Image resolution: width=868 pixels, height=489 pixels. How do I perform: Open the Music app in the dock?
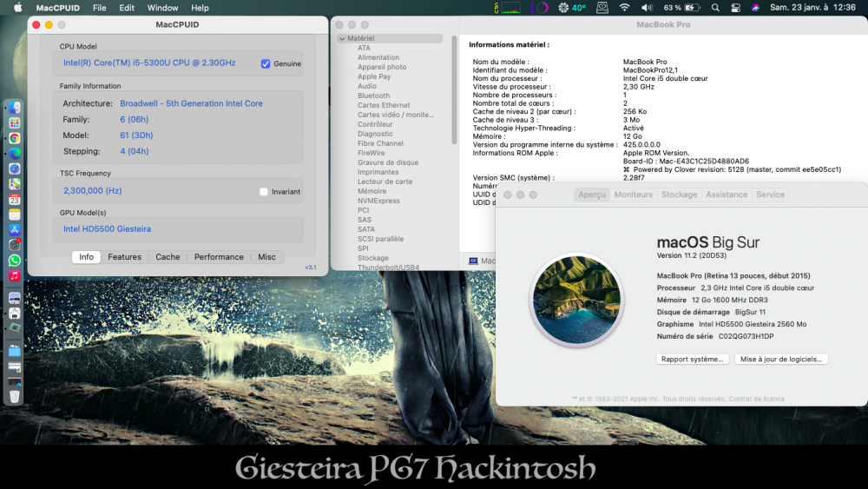point(15,275)
